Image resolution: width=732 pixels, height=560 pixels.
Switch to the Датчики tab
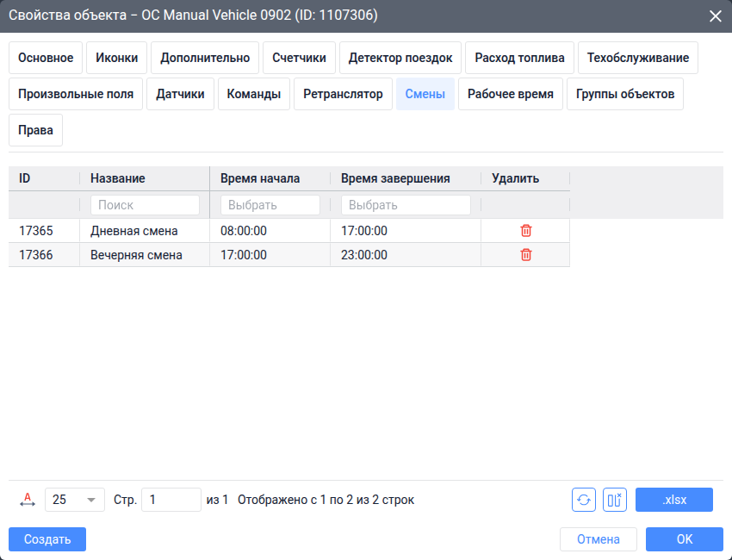(180, 94)
